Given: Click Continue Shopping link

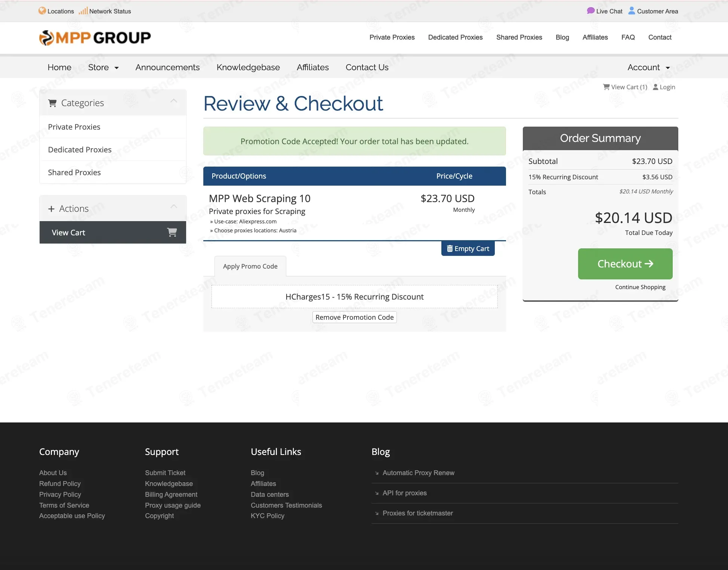Looking at the screenshot, I should (641, 287).
